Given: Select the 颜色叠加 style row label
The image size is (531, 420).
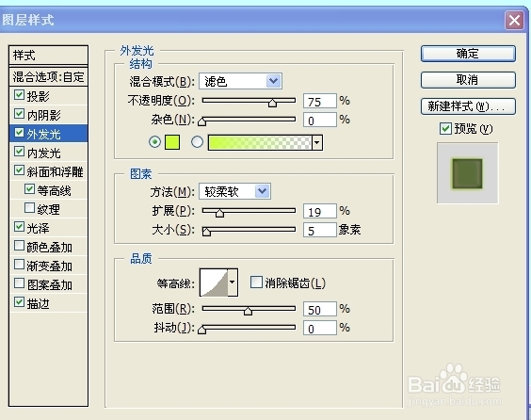Looking at the screenshot, I should (50, 247).
